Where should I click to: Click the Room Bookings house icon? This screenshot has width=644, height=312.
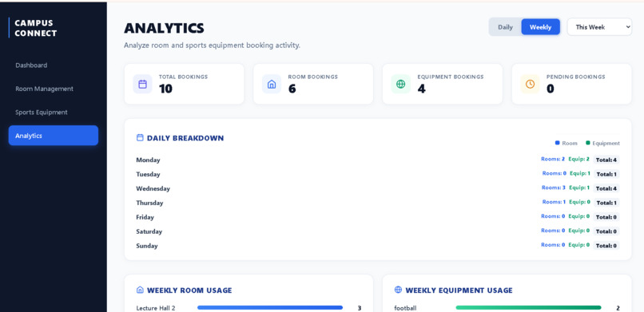pos(272,84)
